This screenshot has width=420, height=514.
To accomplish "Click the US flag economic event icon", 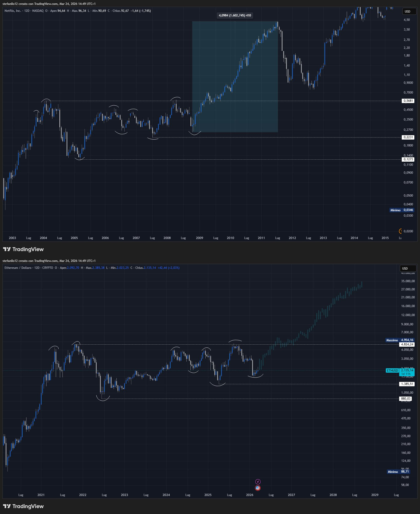I will point(258,488).
